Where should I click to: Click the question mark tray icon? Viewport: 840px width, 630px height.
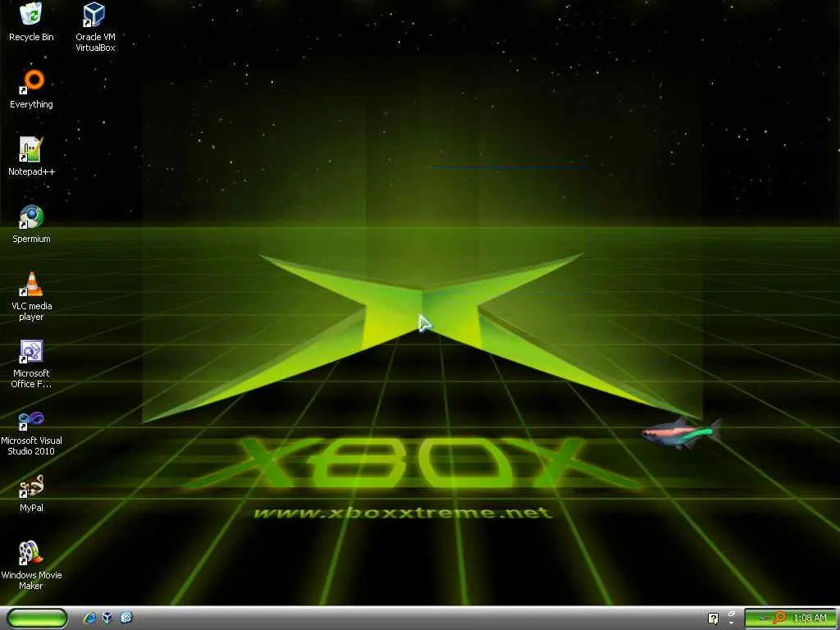[x=713, y=619]
